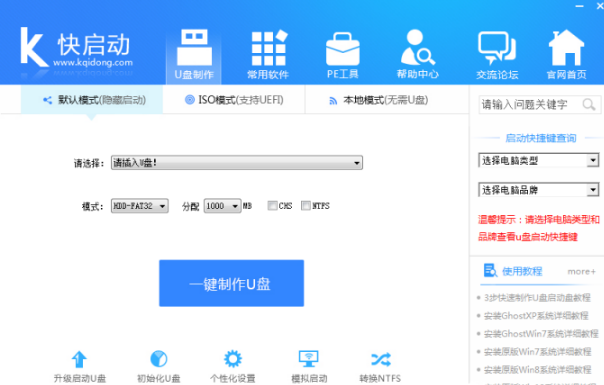Click the 启动快捷键查询 heading
This screenshot has width=604, height=385.
(x=540, y=138)
